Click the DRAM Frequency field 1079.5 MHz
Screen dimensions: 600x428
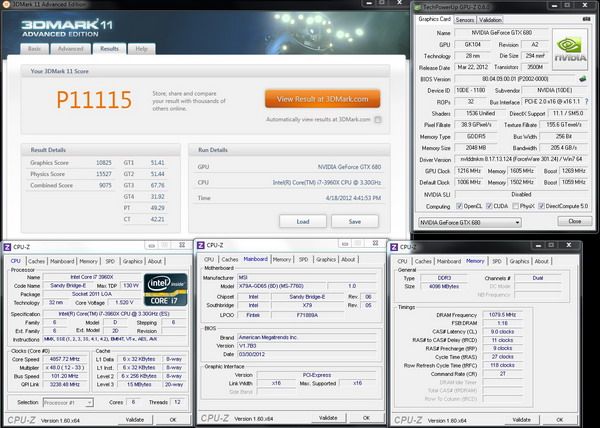(x=502, y=315)
